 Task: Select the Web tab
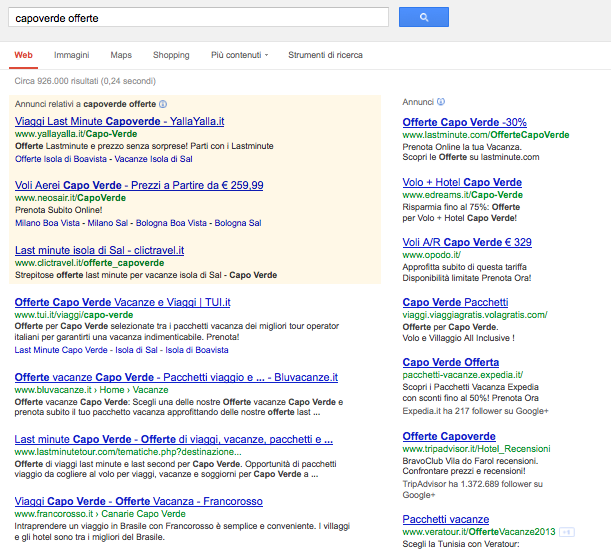(23, 55)
